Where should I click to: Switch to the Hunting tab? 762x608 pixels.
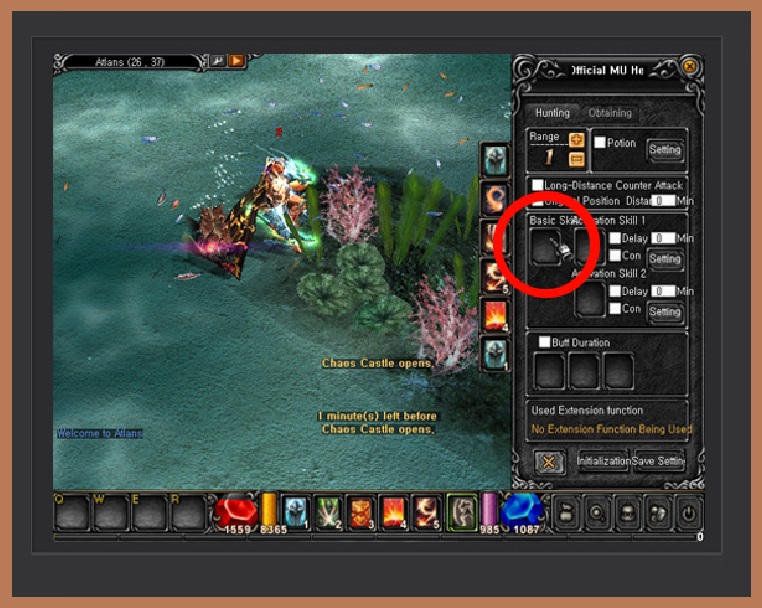click(x=553, y=113)
